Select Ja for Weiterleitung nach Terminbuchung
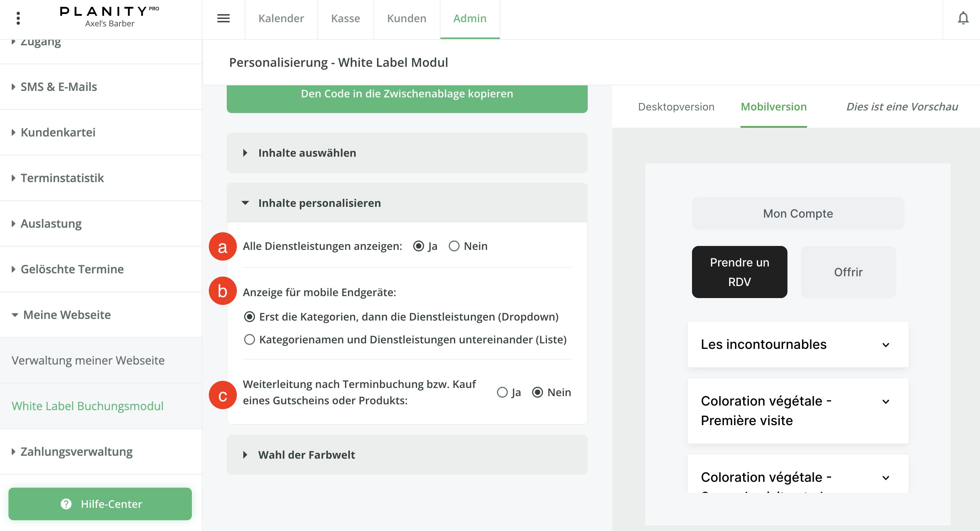This screenshot has width=980, height=531. tap(502, 392)
